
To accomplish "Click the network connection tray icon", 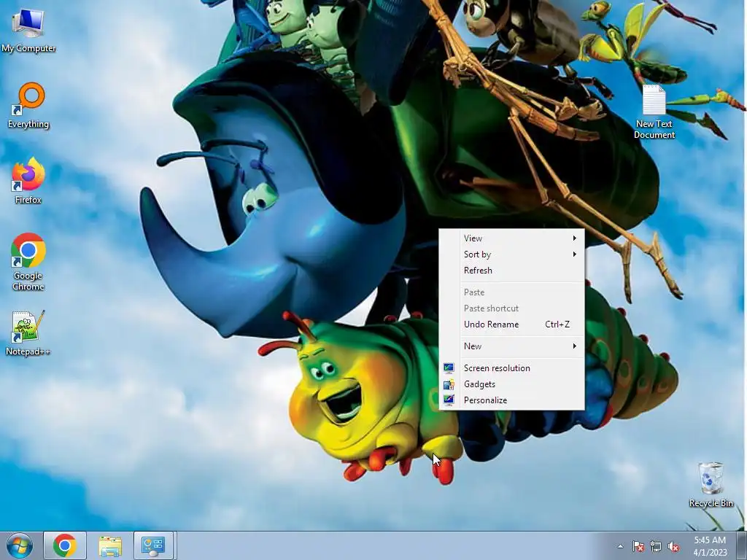I will [x=656, y=546].
